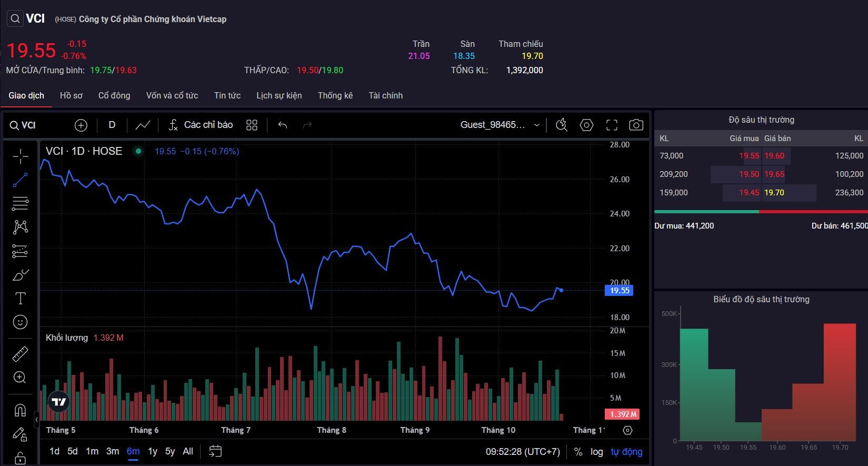Open the Cổ đông tab

114,95
